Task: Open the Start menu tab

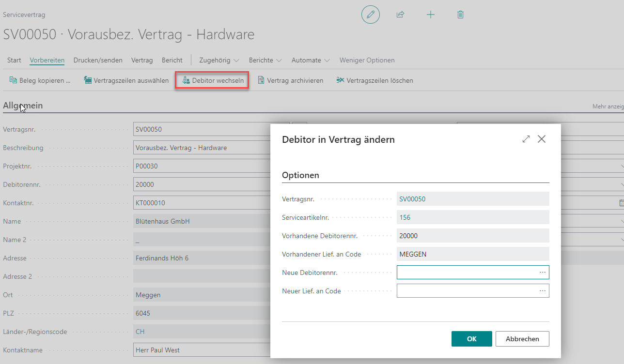Action: click(14, 60)
